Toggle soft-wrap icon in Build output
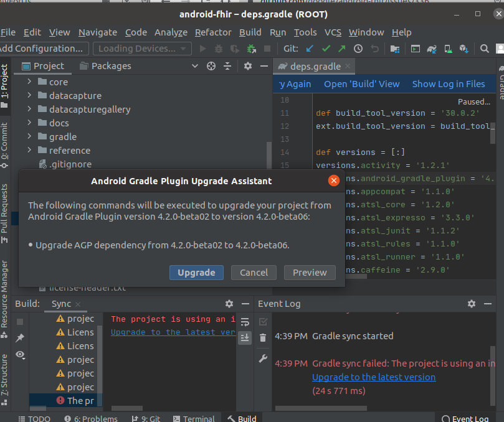The image size is (504, 422). [245, 322]
